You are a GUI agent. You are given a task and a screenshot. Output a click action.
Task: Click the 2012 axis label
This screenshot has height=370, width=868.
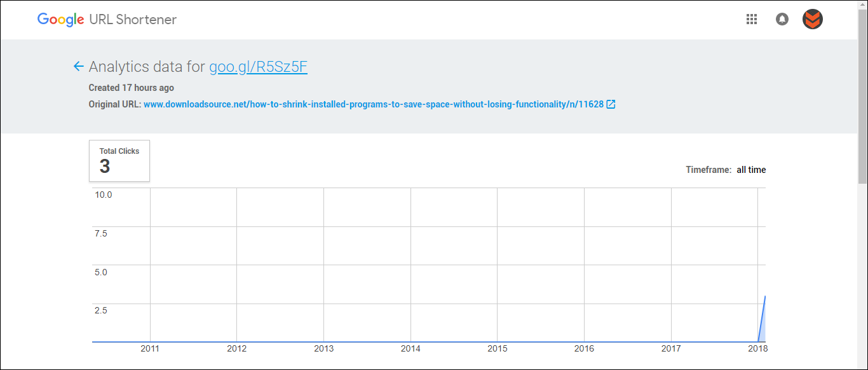click(236, 348)
